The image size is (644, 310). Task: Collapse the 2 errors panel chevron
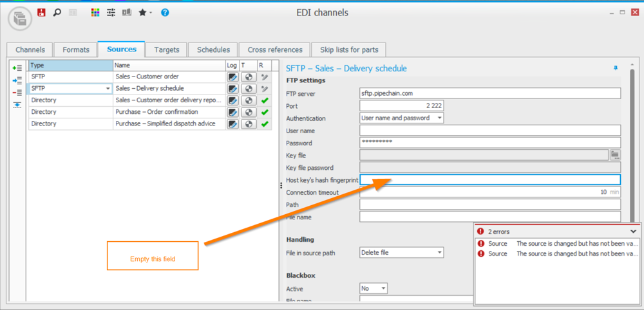click(633, 232)
